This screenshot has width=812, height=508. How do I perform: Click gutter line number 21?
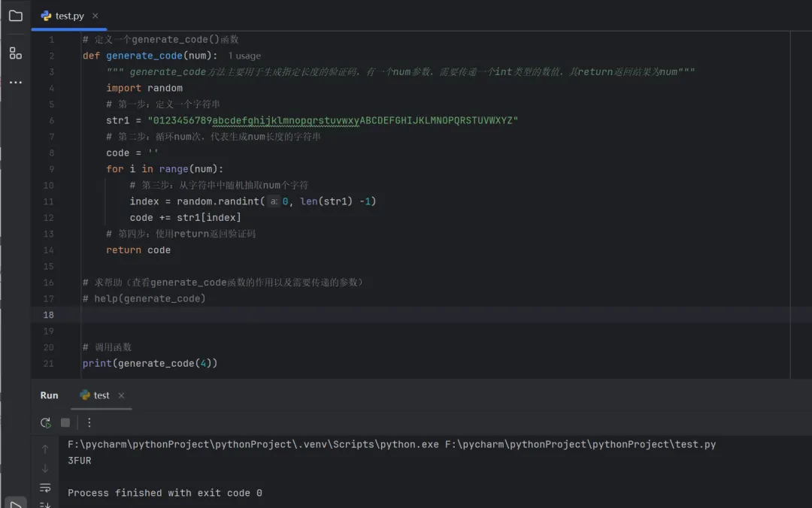coord(48,364)
